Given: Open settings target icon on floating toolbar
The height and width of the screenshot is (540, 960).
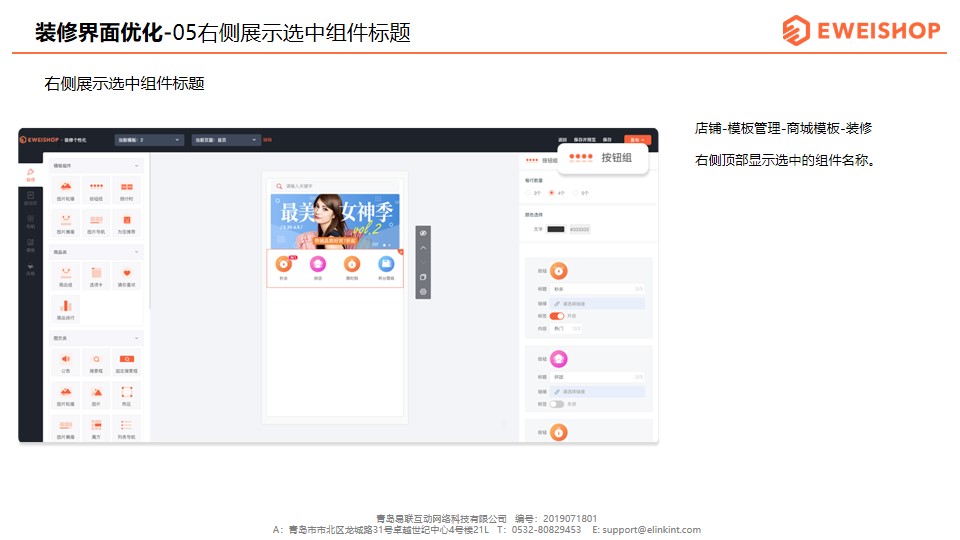Looking at the screenshot, I should coord(423,292).
